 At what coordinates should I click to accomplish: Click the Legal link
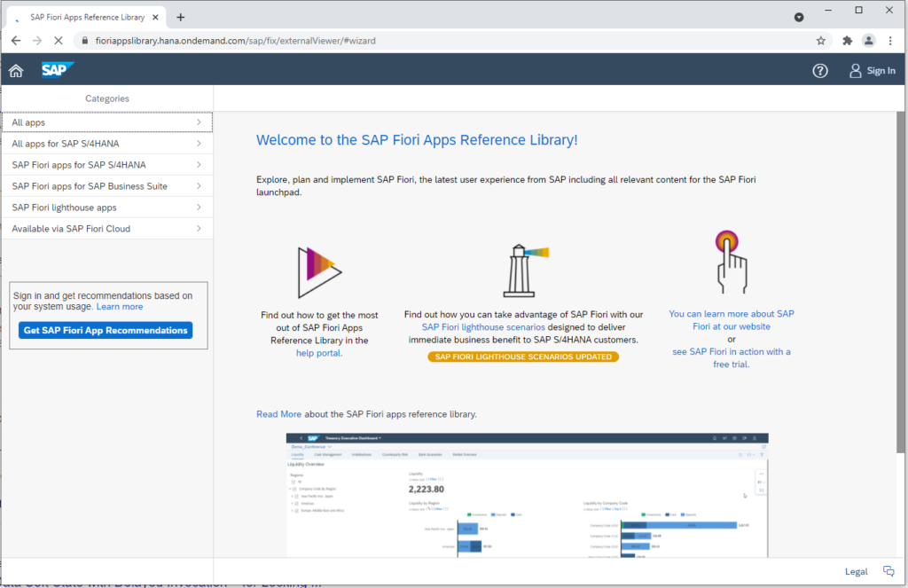coord(856,572)
